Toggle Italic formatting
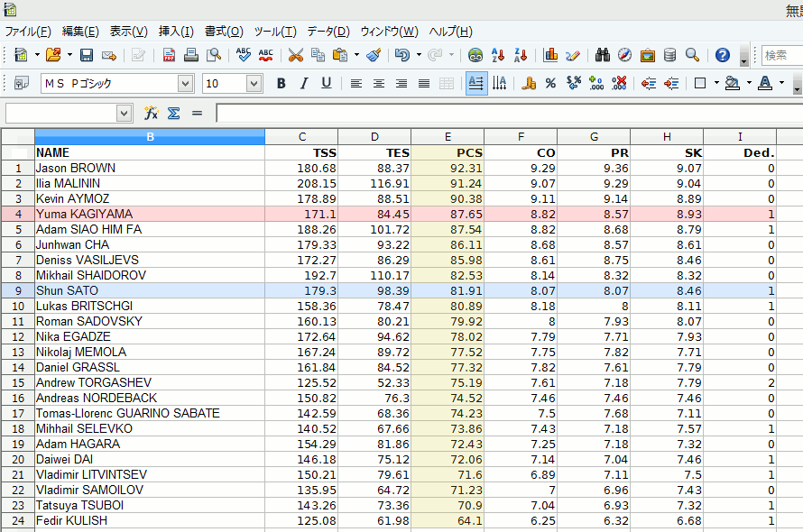 [304, 83]
